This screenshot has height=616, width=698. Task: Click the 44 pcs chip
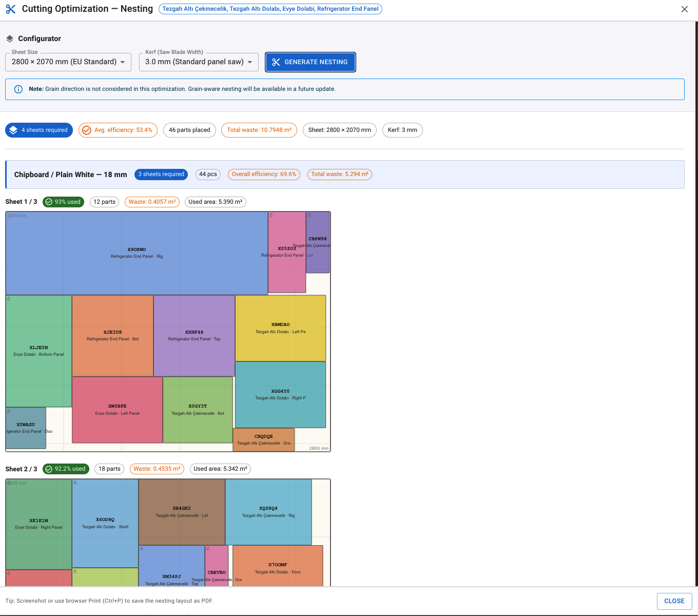(208, 175)
